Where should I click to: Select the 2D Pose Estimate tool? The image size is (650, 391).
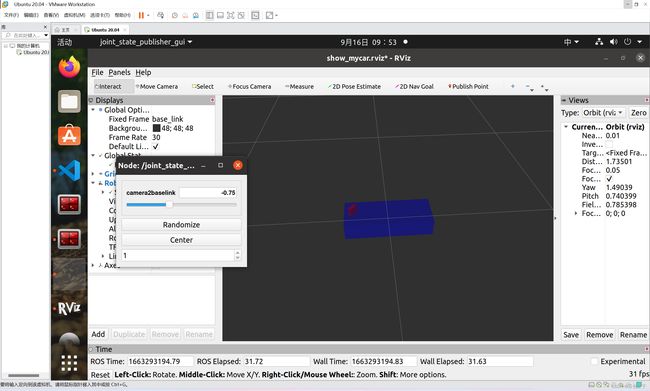(x=354, y=87)
